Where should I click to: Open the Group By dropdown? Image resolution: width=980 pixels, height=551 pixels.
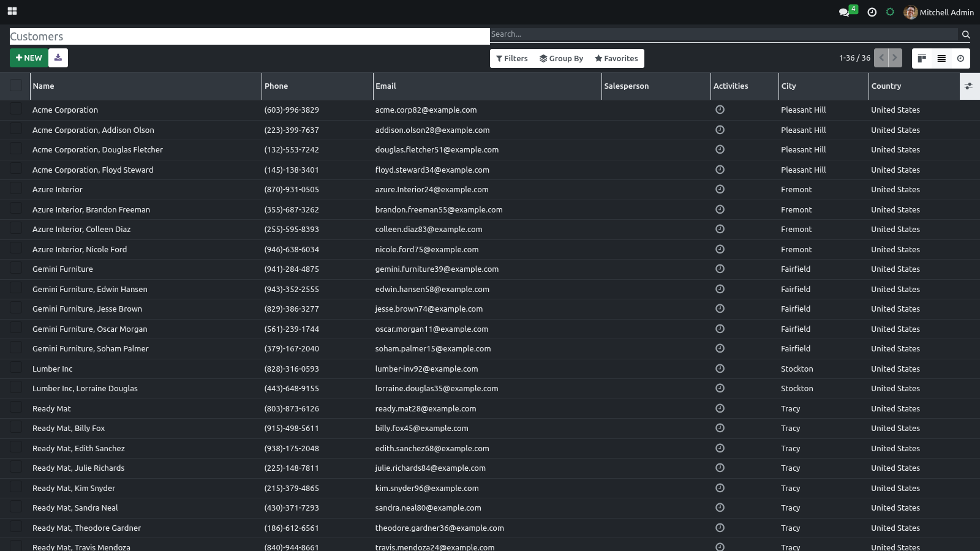(x=561, y=58)
